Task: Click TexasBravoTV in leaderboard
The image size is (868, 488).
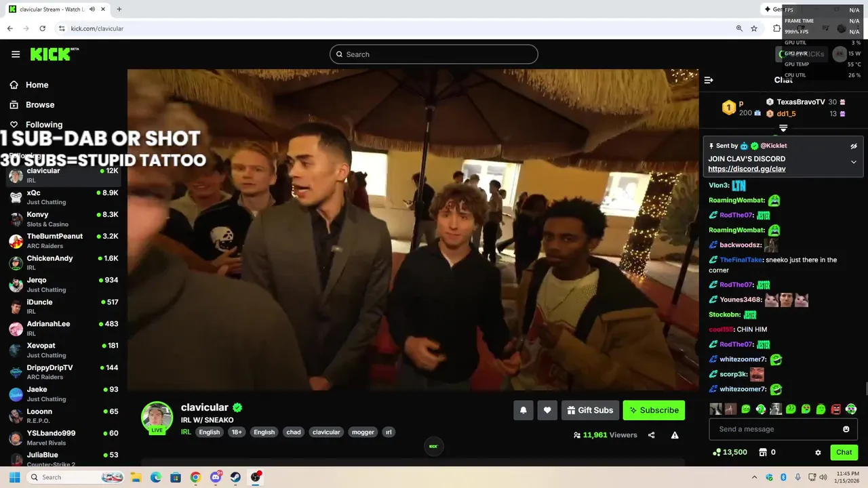Action: pos(801,102)
